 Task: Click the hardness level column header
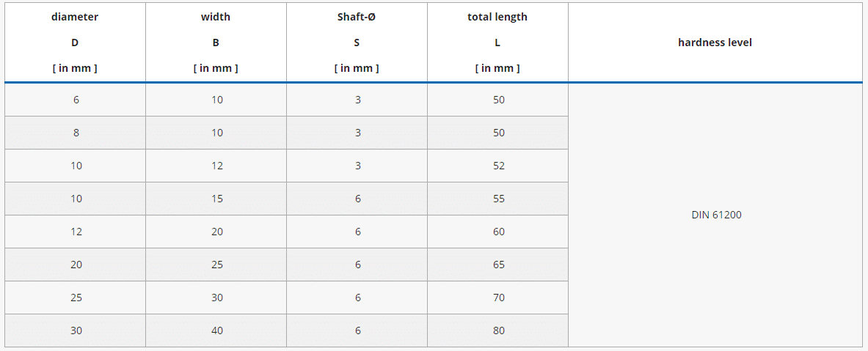coord(715,43)
